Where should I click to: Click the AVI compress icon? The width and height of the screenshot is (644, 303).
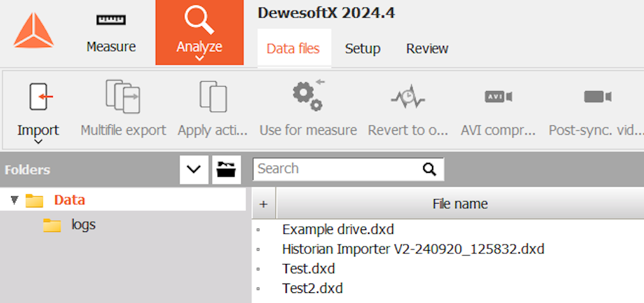(498, 97)
